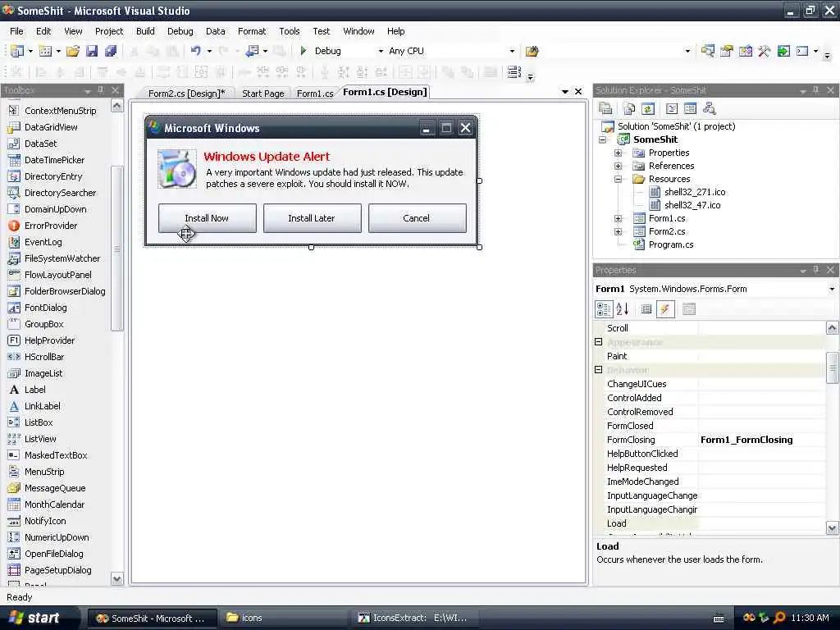Switch to the Start Page tab
Image resolution: width=840 pixels, height=630 pixels.
263,94
